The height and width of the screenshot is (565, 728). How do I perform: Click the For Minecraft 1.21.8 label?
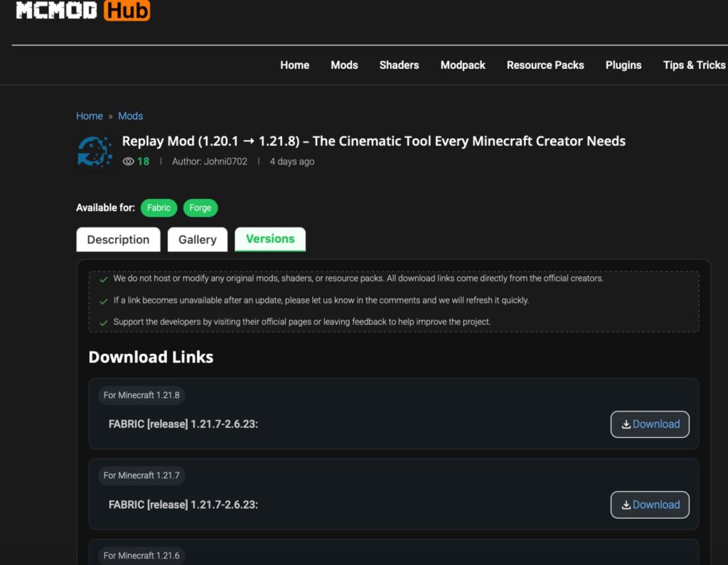tap(141, 395)
